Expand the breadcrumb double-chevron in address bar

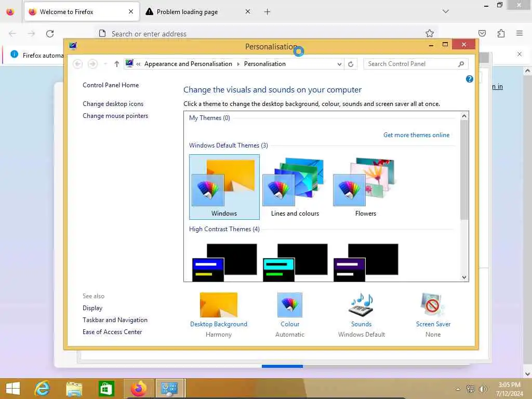[138, 64]
